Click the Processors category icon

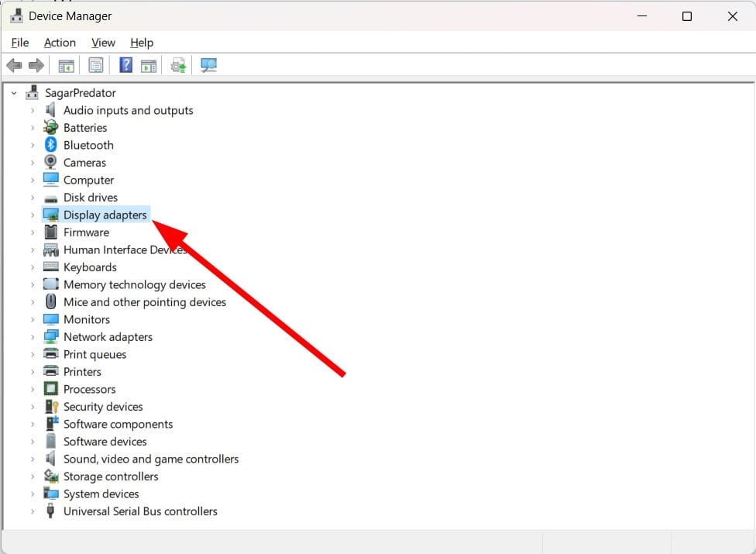tap(50, 389)
